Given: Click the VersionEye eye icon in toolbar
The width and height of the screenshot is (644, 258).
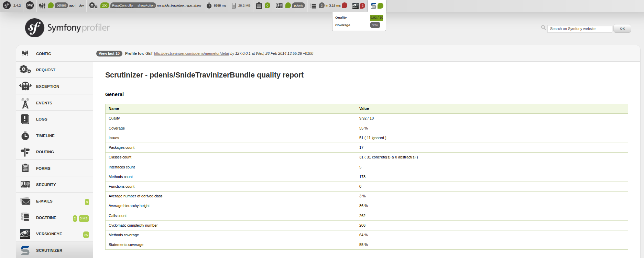Looking at the screenshot, I should point(356,6).
